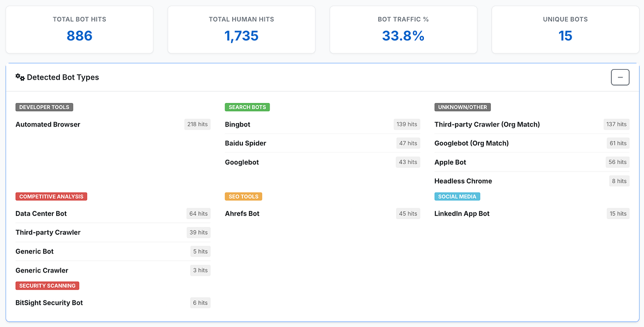Open the Automated Browser bot entry

pyautogui.click(x=48, y=124)
